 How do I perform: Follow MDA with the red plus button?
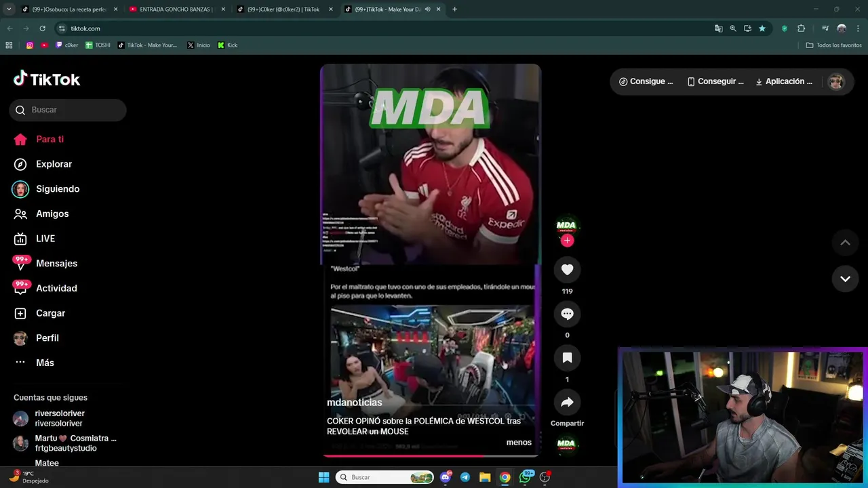click(567, 241)
